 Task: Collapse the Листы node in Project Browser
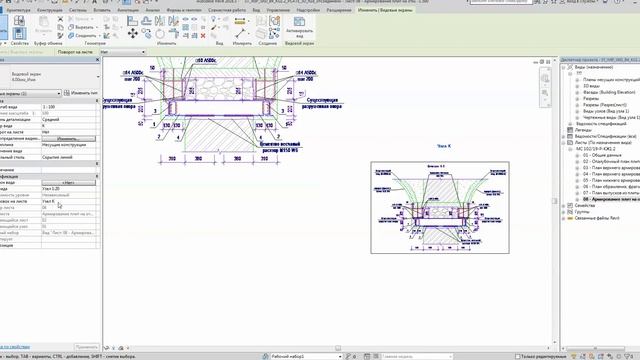coord(564,143)
